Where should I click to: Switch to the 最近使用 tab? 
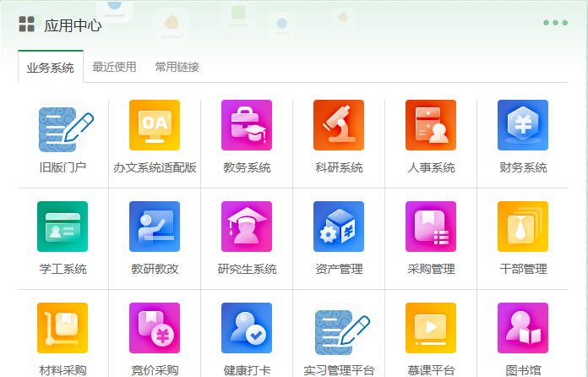(x=114, y=67)
